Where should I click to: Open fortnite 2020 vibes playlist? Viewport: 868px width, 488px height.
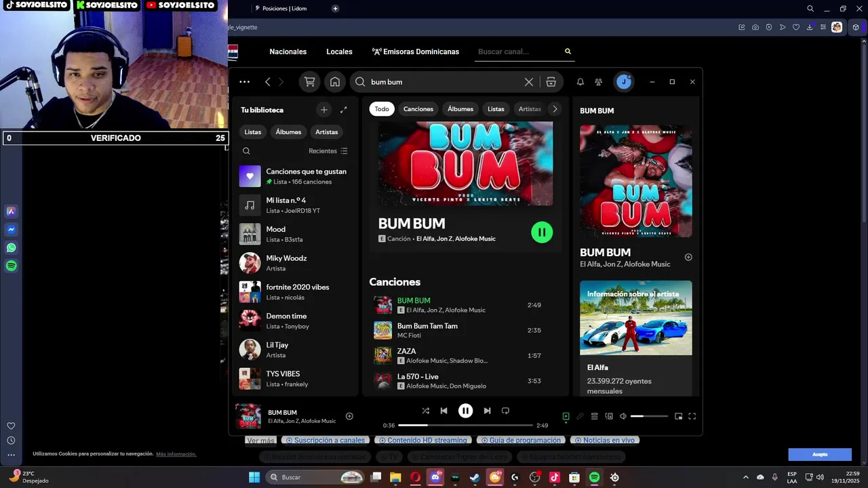296,292
